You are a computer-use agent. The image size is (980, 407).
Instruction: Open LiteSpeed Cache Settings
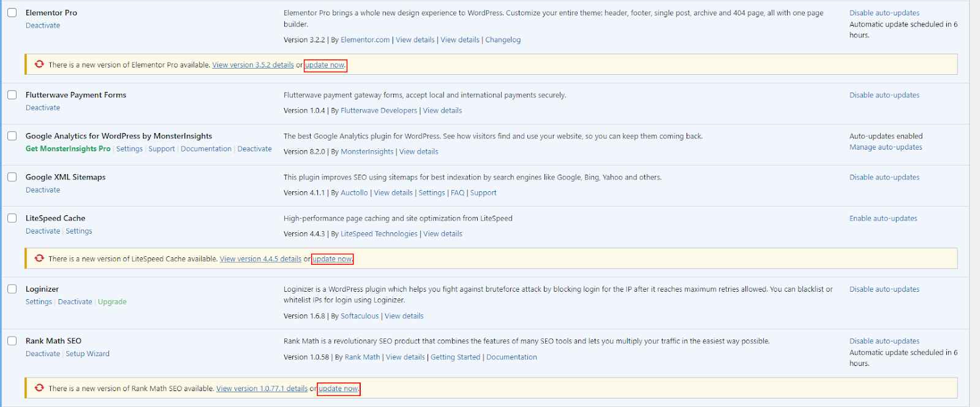click(x=79, y=231)
